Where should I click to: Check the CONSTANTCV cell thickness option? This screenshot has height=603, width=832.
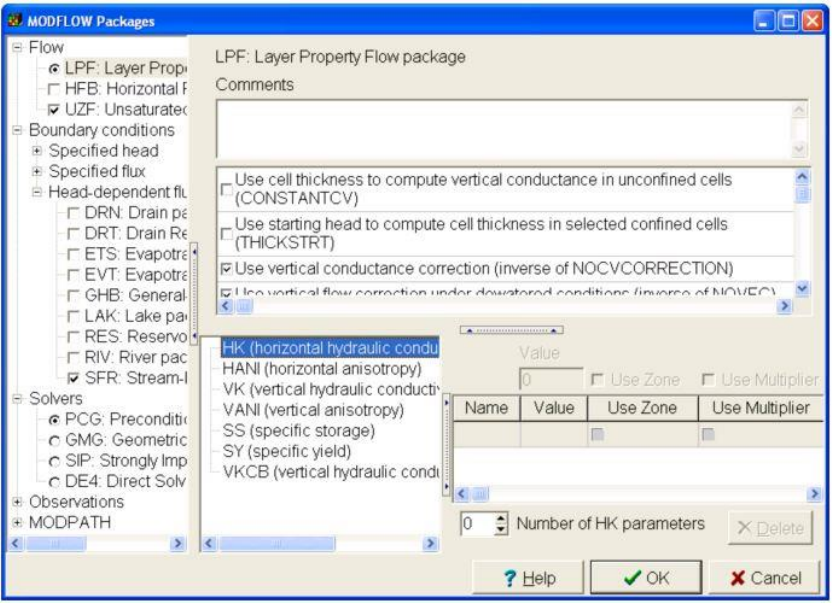pos(227,189)
